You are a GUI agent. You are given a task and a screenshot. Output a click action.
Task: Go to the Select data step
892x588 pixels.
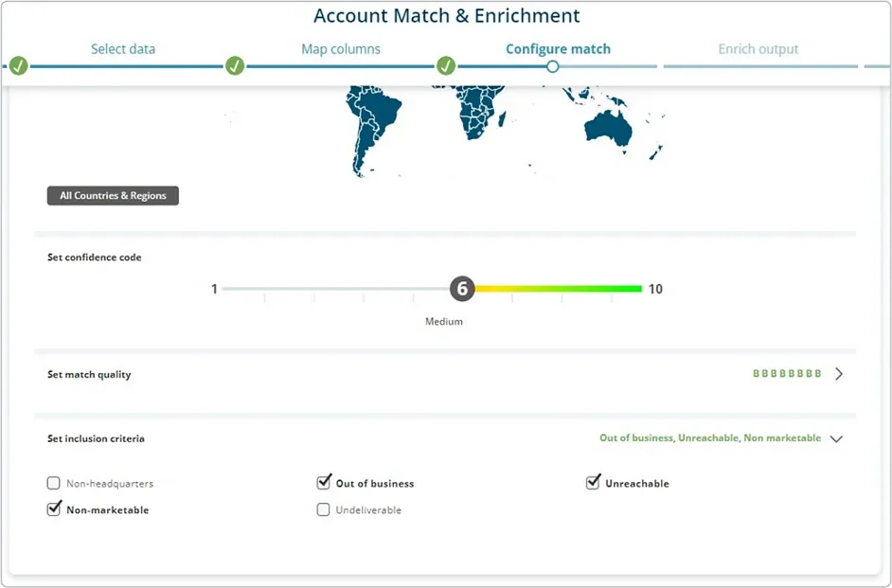pyautogui.click(x=123, y=49)
